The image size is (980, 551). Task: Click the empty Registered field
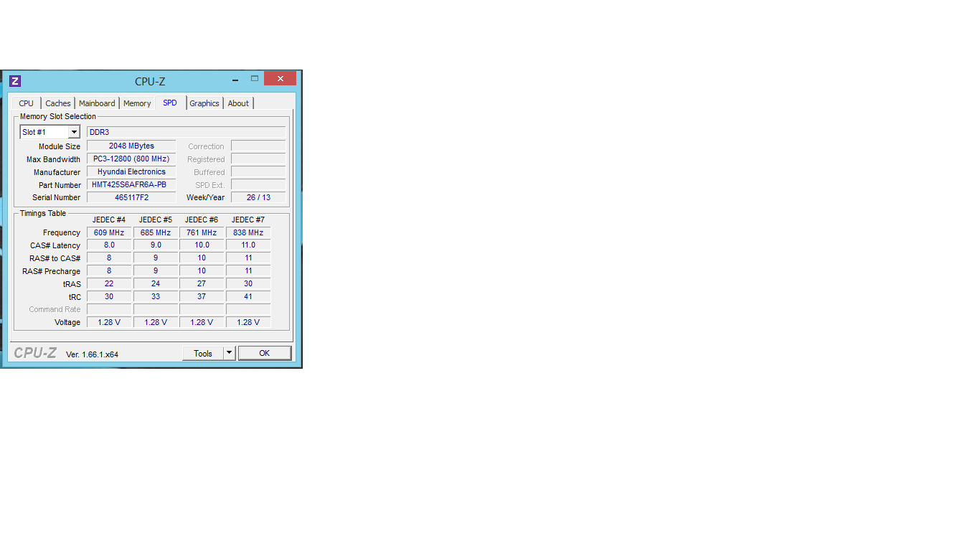coord(258,159)
